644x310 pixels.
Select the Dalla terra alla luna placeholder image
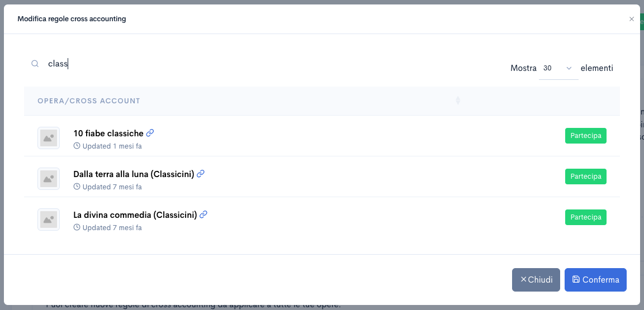pos(49,179)
